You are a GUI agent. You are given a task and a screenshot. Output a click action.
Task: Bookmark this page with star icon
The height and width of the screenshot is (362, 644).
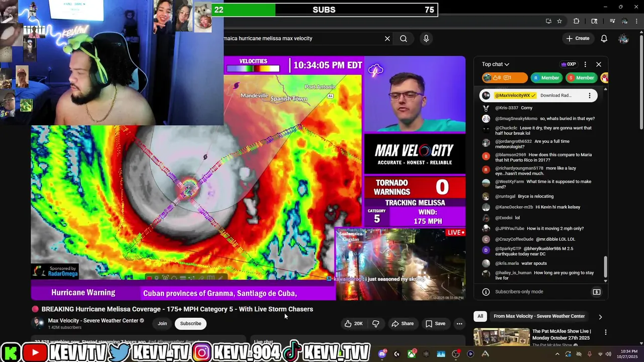559,21
